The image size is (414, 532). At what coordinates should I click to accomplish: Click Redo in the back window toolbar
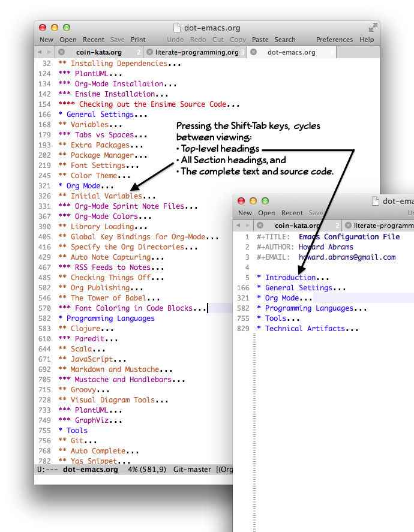click(198, 40)
